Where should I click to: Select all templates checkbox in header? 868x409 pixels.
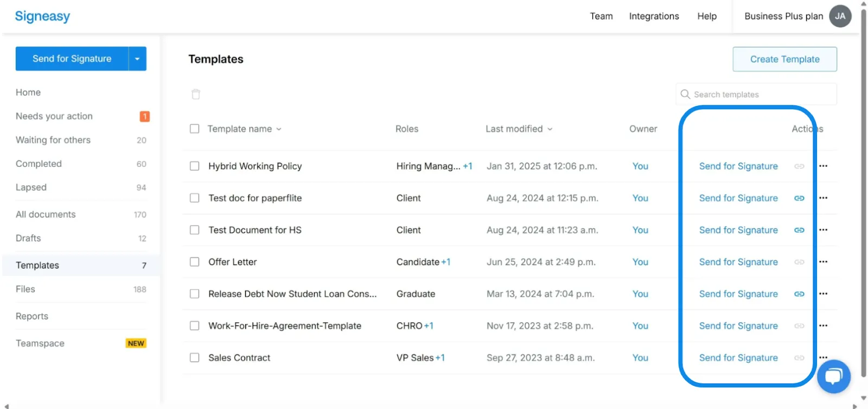tap(194, 129)
